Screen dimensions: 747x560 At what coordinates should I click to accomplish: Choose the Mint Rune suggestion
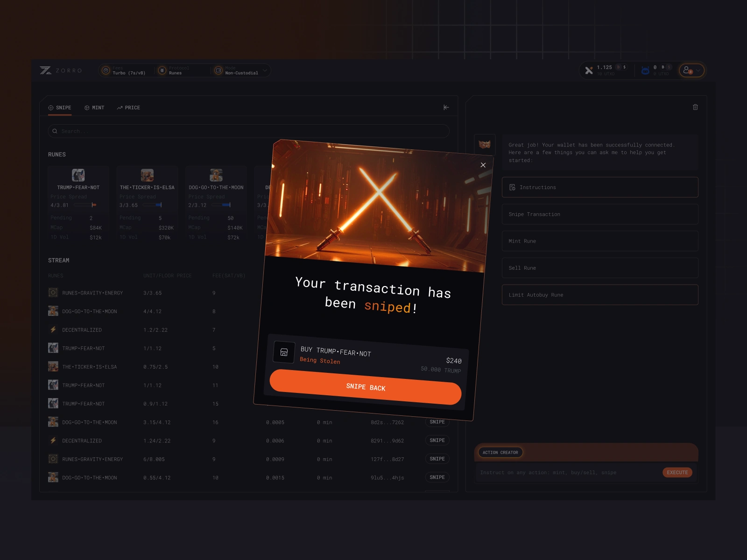pyautogui.click(x=600, y=241)
